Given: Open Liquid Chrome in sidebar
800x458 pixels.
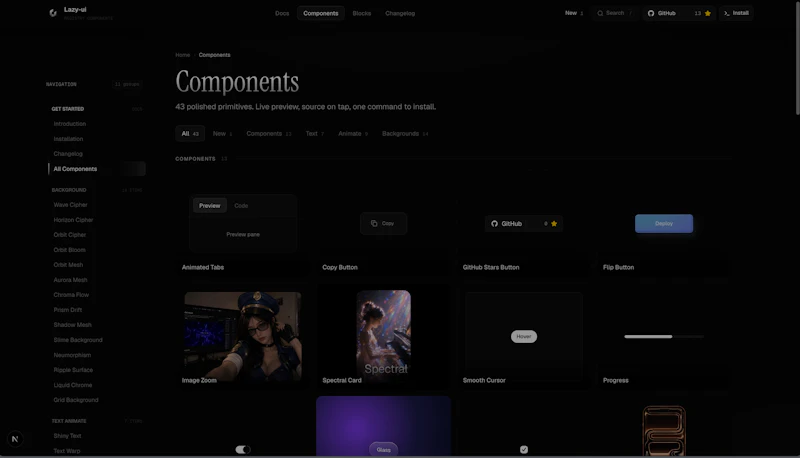Looking at the screenshot, I should coord(73,385).
